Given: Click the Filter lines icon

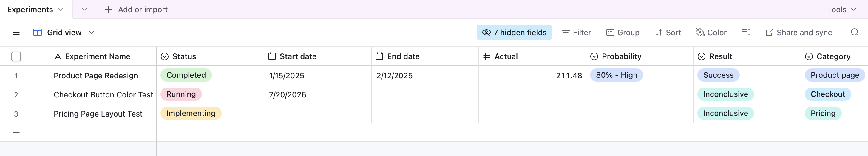Looking at the screenshot, I should [x=566, y=32].
